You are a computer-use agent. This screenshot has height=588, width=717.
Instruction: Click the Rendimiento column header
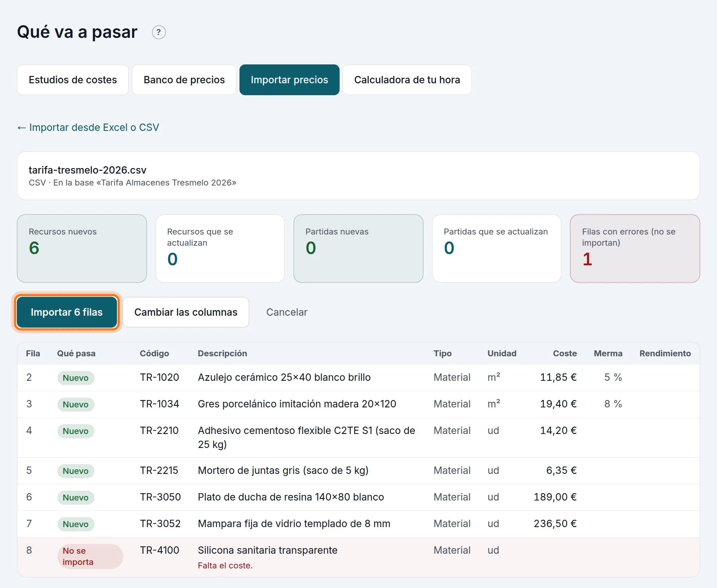click(665, 353)
